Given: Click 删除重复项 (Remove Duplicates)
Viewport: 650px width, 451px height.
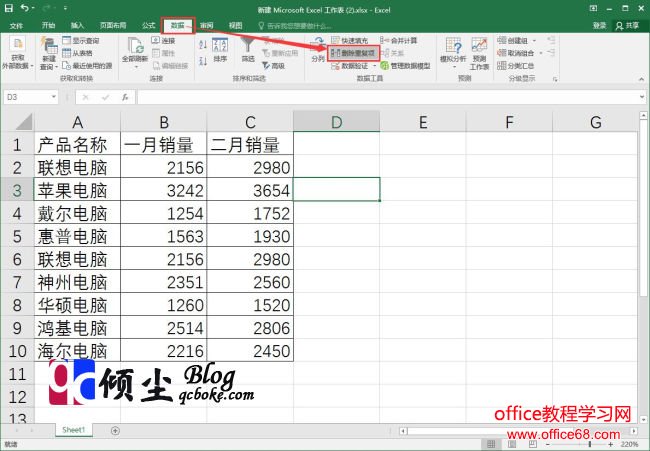Looking at the screenshot, I should coord(353,53).
